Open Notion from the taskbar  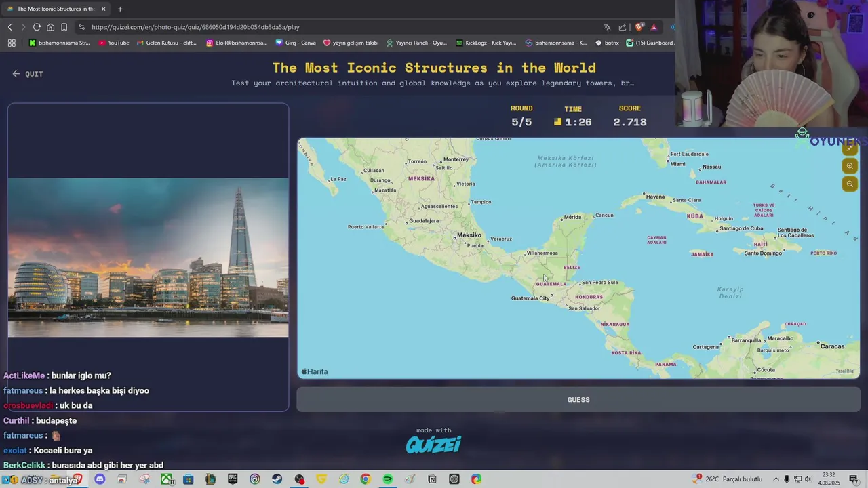coord(432,479)
